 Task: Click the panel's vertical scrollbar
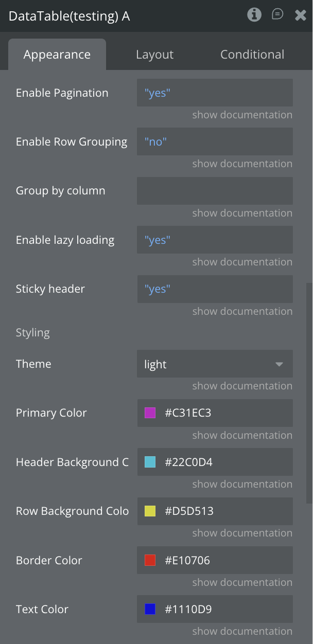coord(309,391)
